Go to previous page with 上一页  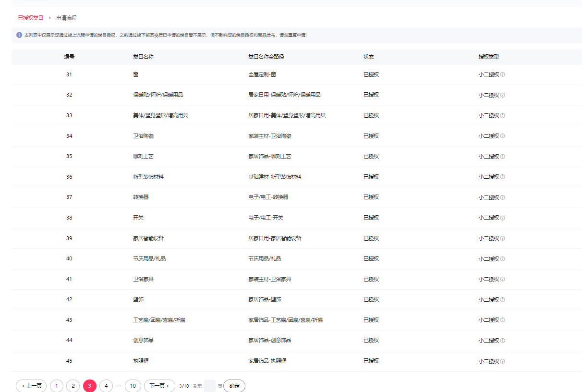pyautogui.click(x=31, y=386)
